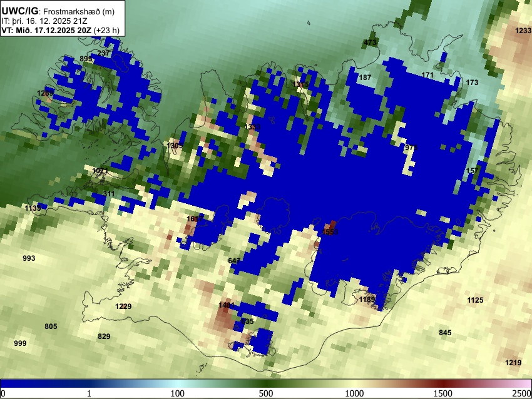The image size is (532, 399).
Task: Click the 1500 tick on the color scale
Action: point(443,393)
